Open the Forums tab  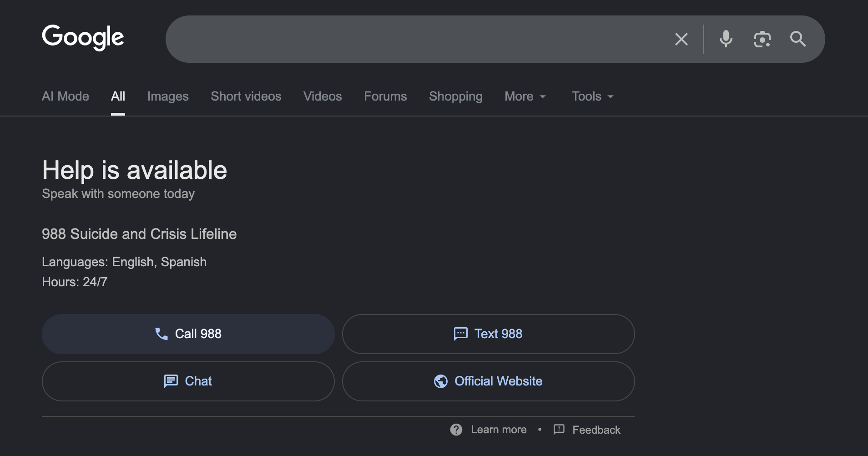[385, 96]
